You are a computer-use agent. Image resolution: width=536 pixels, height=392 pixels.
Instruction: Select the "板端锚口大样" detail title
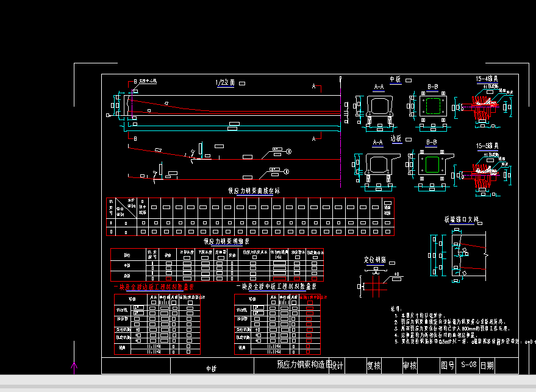coord(462,219)
